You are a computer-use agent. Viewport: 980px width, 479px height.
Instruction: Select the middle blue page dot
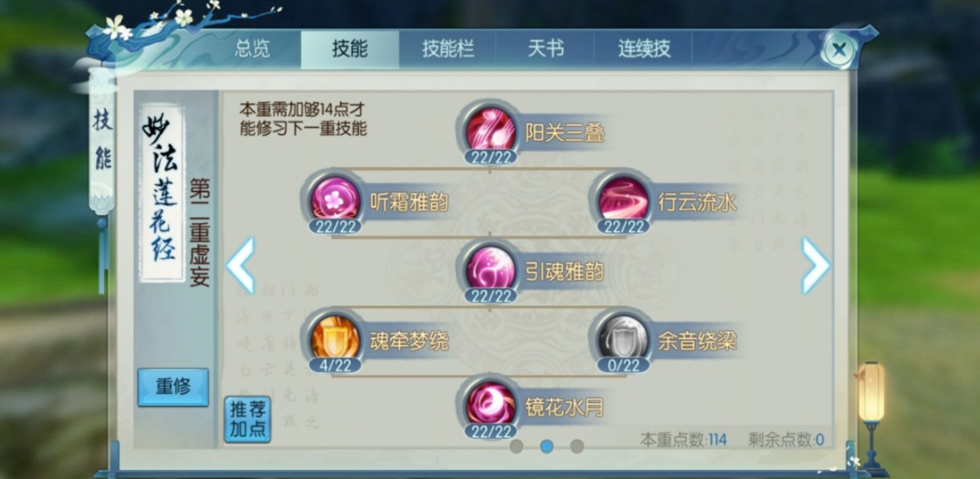point(546,446)
